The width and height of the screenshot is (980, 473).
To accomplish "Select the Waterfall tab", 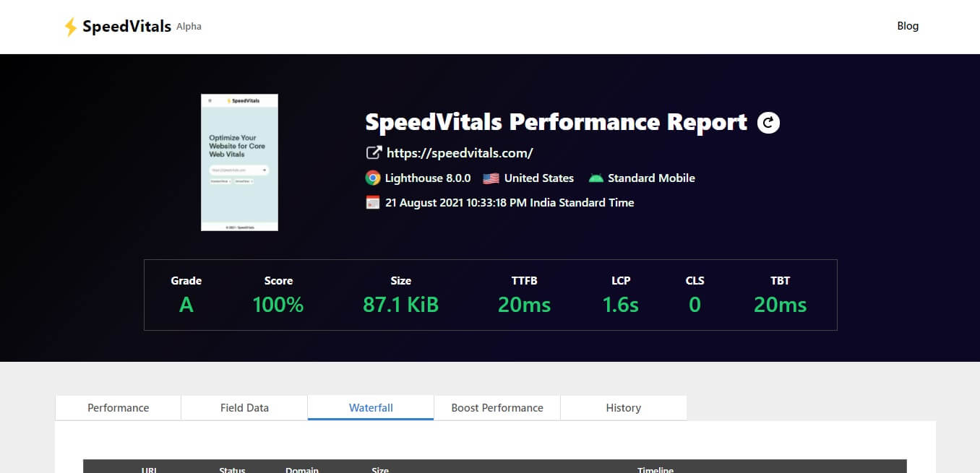I will pos(371,407).
